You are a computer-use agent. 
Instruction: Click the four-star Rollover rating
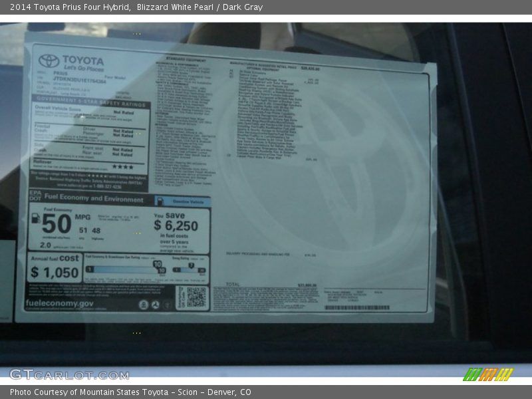click(123, 167)
